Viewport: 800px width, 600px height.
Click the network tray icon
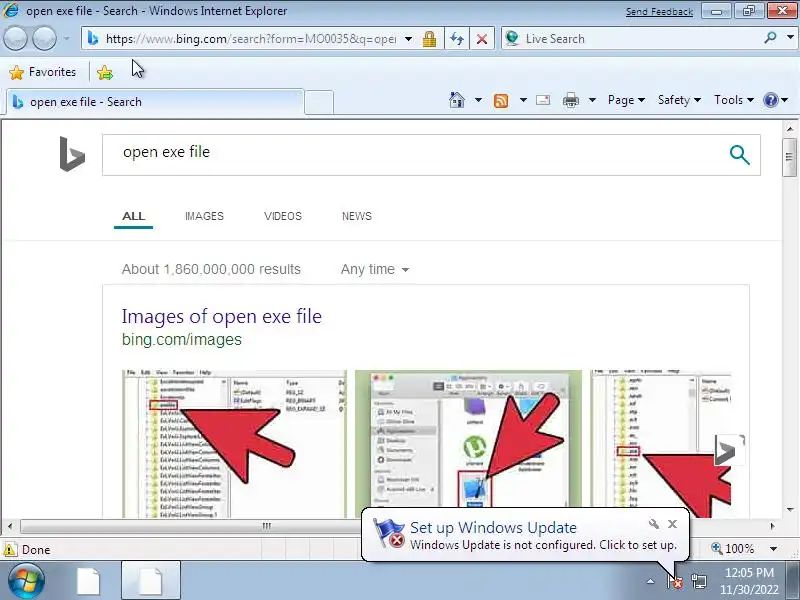(698, 581)
